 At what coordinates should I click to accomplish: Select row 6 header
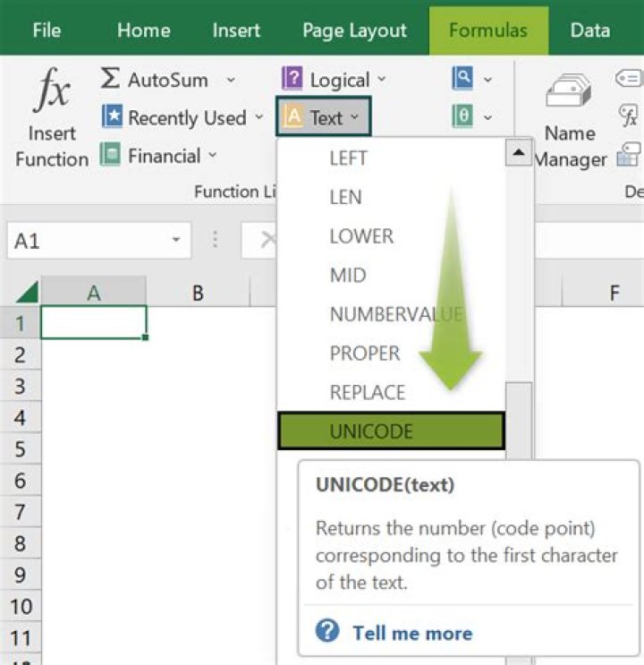pos(20,480)
